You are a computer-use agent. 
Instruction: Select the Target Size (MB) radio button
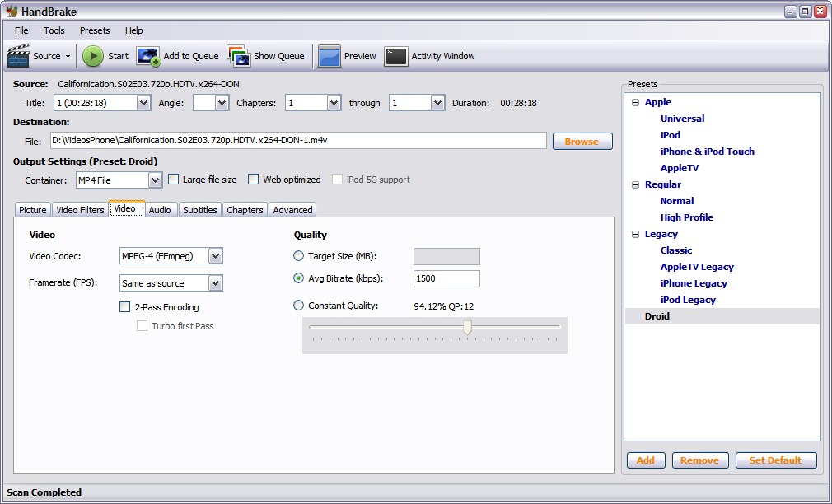point(299,256)
